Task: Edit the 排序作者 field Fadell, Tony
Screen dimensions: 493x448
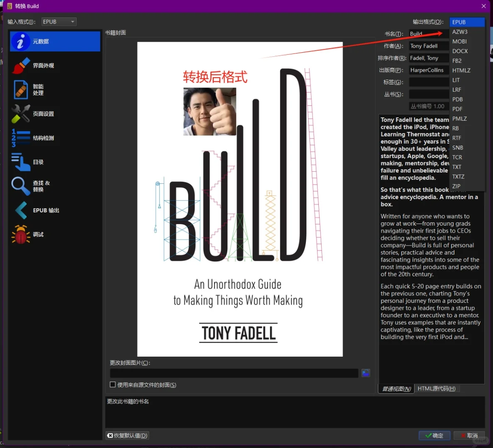Action: pos(429,58)
